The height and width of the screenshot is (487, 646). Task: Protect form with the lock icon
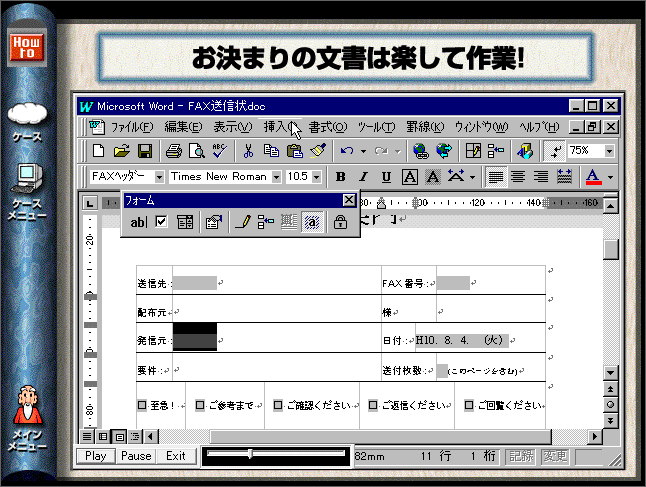(340, 222)
